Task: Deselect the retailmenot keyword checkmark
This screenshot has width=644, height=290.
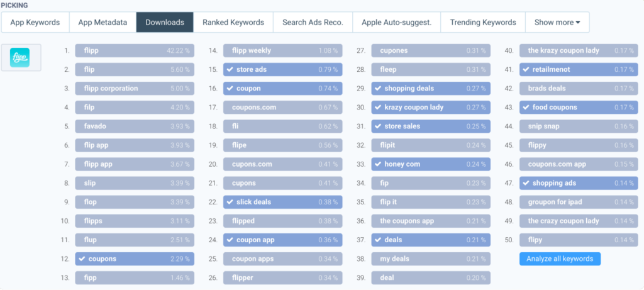Action: click(x=525, y=69)
